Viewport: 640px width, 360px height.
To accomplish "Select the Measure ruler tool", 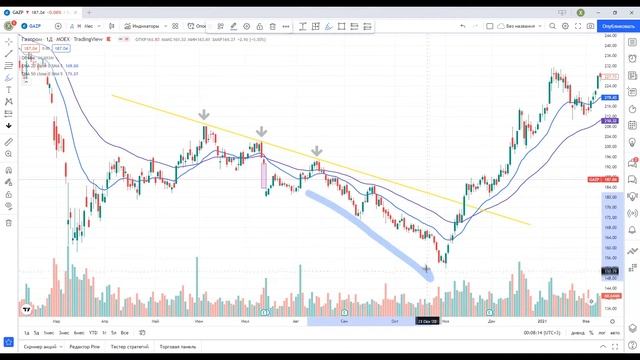I will pos(9,142).
